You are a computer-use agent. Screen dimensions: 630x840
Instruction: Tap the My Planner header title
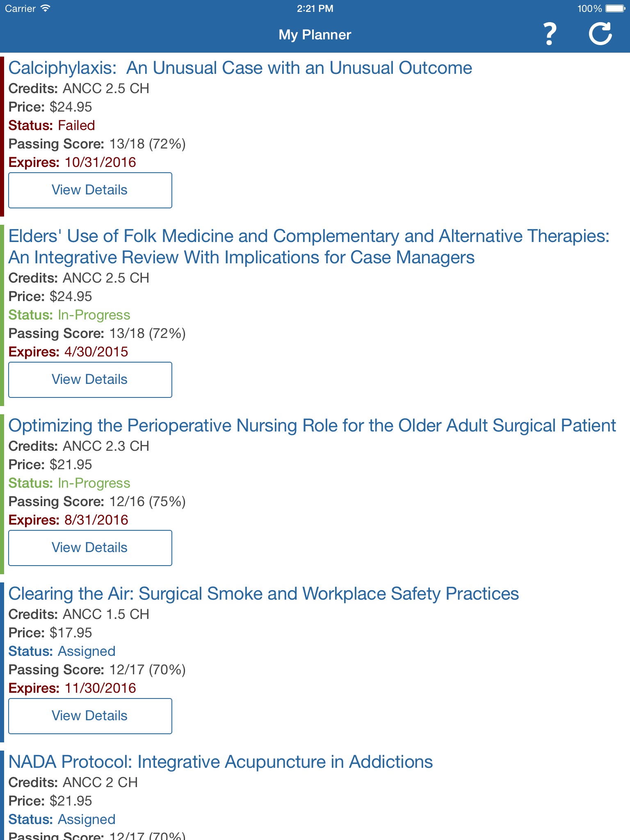315,35
